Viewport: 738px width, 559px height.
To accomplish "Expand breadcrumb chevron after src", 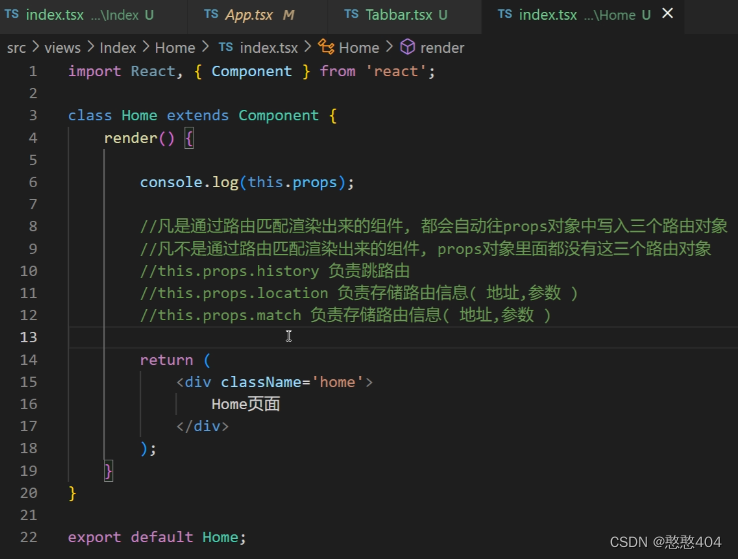I will pos(35,47).
